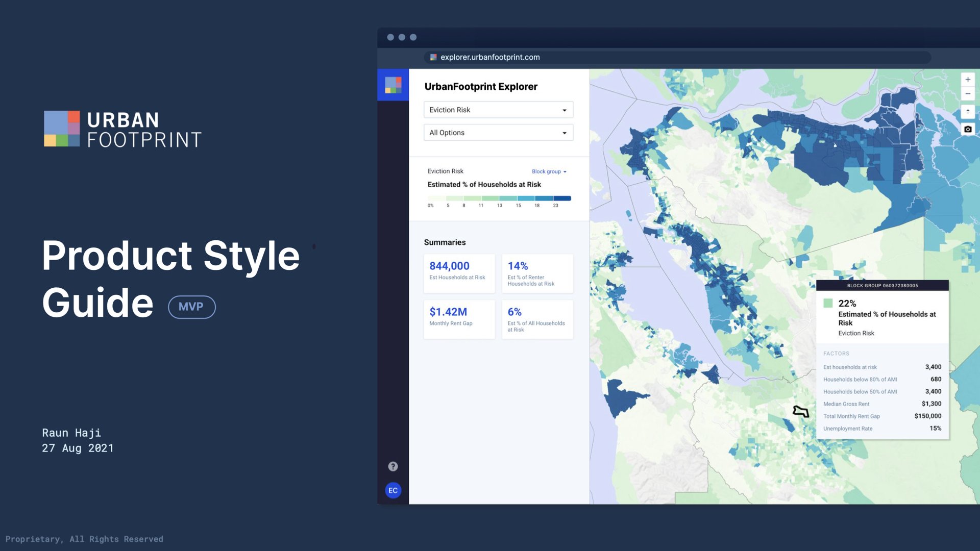Image resolution: width=980 pixels, height=551 pixels.
Task: Click the Urban Footprint logo on the slide
Action: 122,129
